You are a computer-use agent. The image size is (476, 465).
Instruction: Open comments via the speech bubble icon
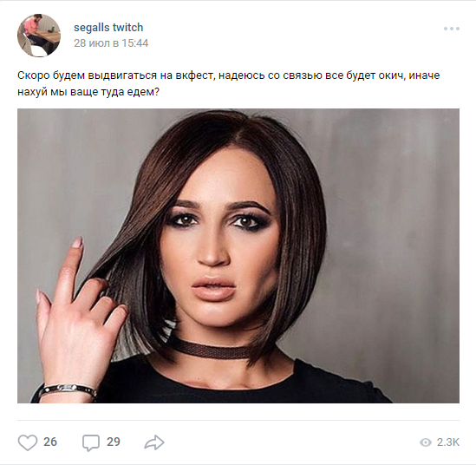[x=91, y=442]
